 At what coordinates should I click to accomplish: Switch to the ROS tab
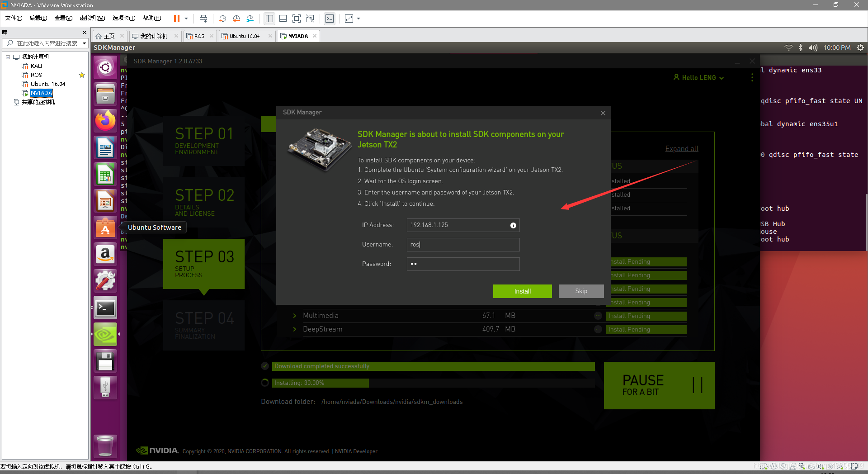(x=199, y=36)
